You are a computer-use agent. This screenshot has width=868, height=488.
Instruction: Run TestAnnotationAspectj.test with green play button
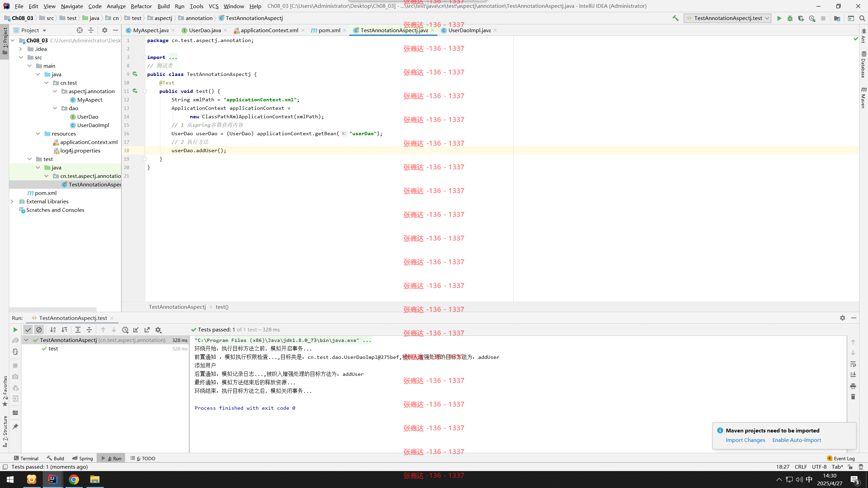[779, 18]
